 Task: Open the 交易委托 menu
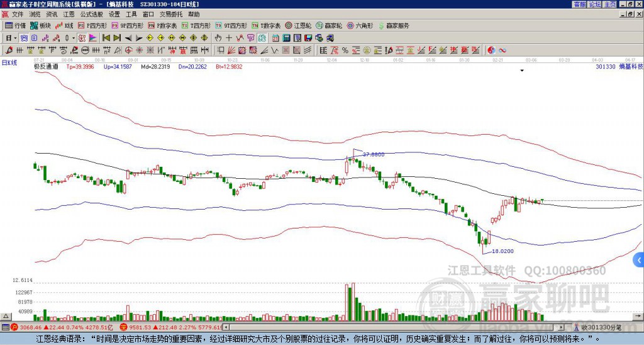pos(171,14)
